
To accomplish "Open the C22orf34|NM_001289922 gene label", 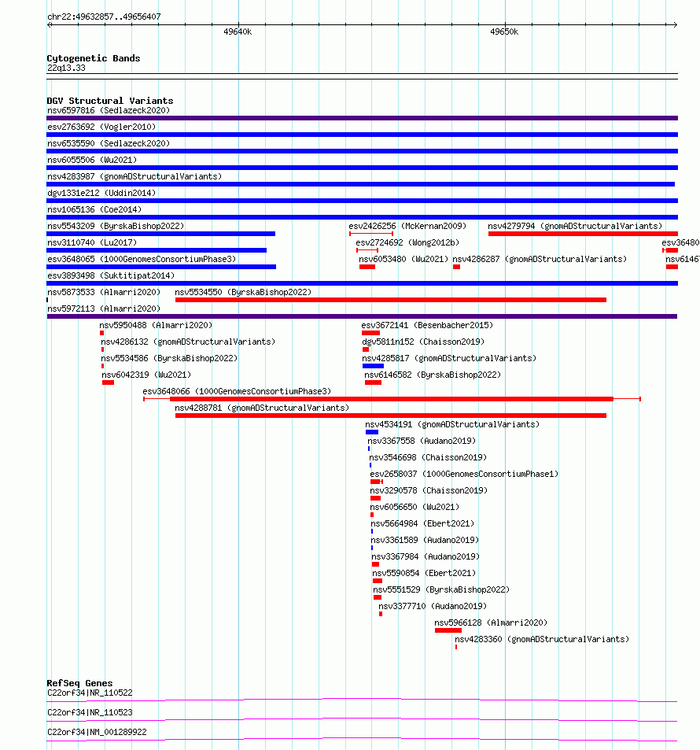I will pyautogui.click(x=97, y=733).
